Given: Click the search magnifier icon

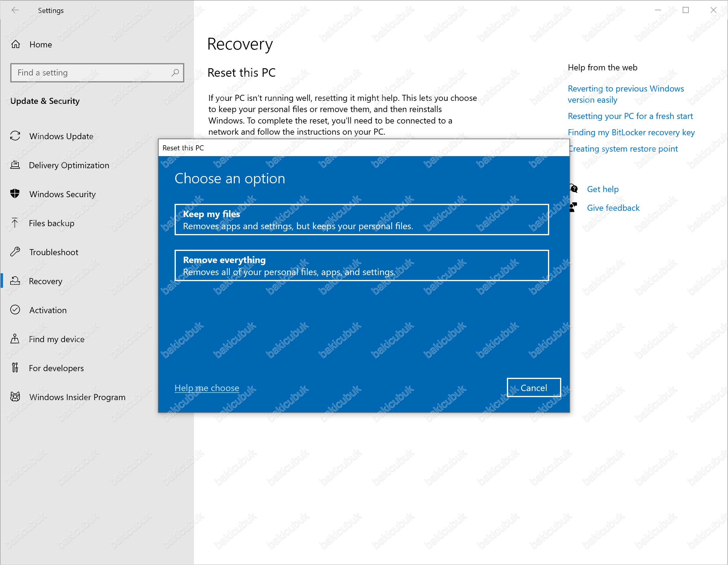Looking at the screenshot, I should [175, 72].
